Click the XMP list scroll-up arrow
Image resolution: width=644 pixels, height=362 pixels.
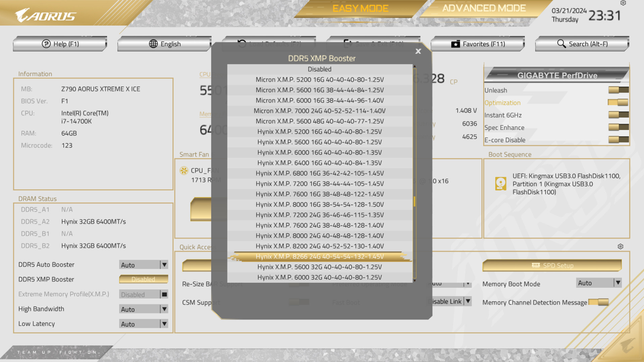point(415,66)
